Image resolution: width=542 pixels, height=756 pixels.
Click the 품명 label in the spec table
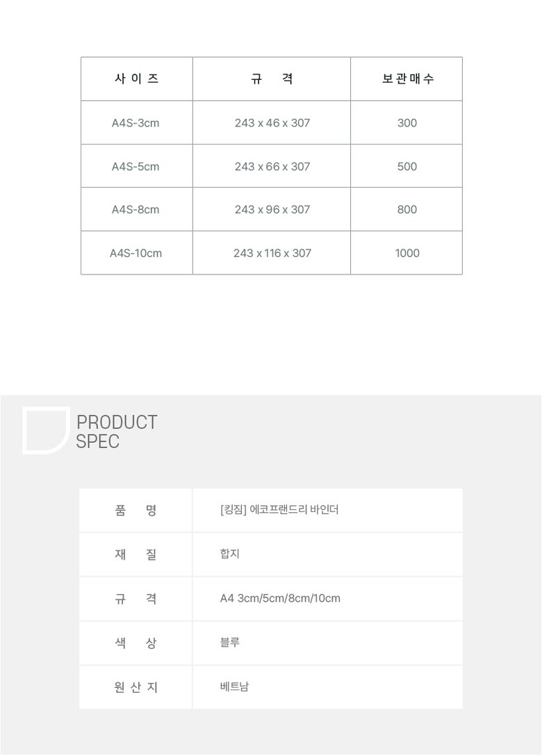(x=135, y=510)
